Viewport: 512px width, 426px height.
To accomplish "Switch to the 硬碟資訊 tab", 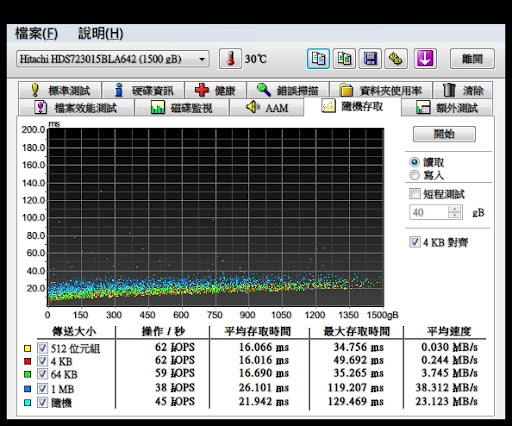I will (x=143, y=90).
